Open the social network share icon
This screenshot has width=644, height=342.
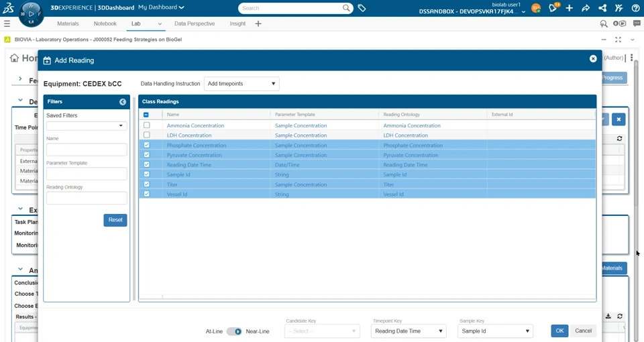(x=602, y=8)
